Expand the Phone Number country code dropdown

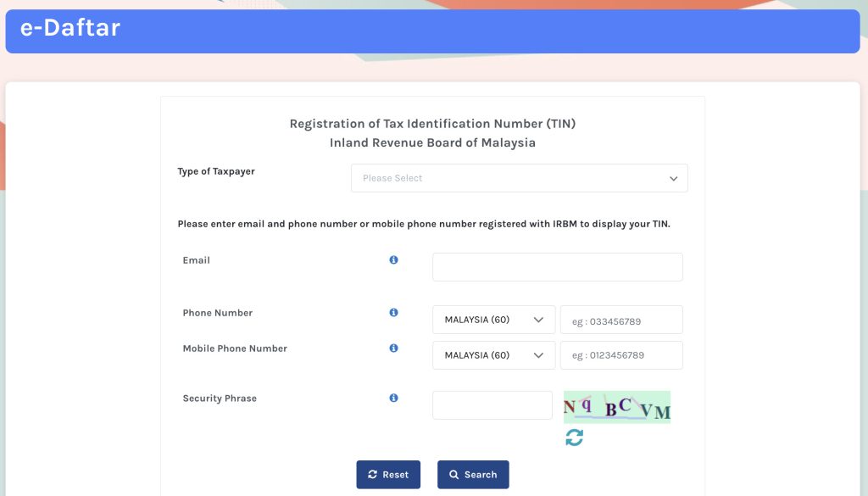click(493, 320)
